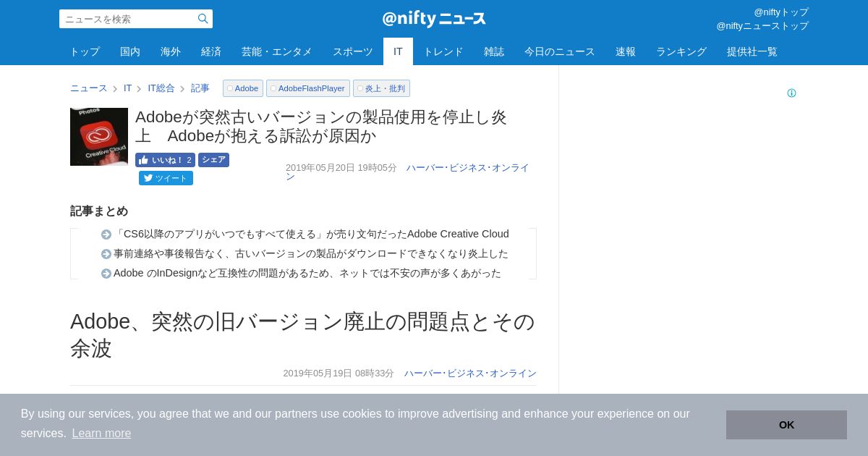Click the 記事まとめ heading
This screenshot has height=456, width=868.
pos(99,211)
